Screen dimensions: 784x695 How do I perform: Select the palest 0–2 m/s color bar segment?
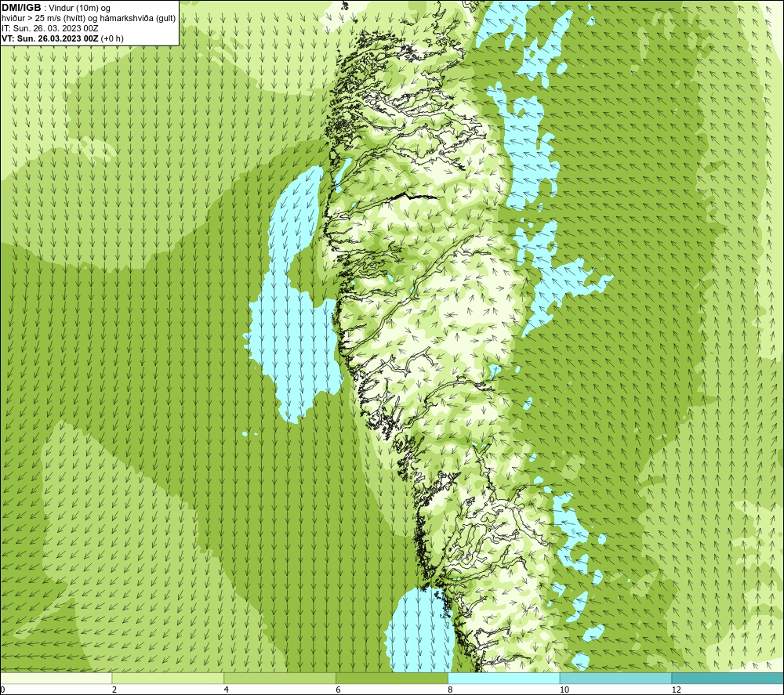tap(56, 678)
